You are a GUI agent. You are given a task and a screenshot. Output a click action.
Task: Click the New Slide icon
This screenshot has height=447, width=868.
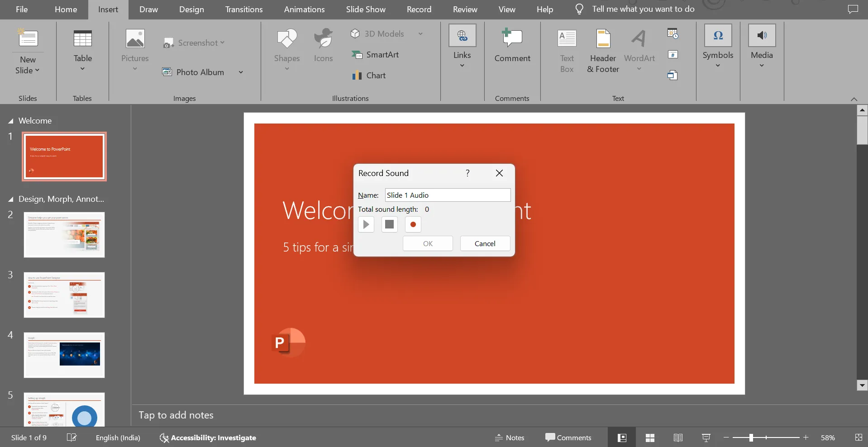(28, 38)
